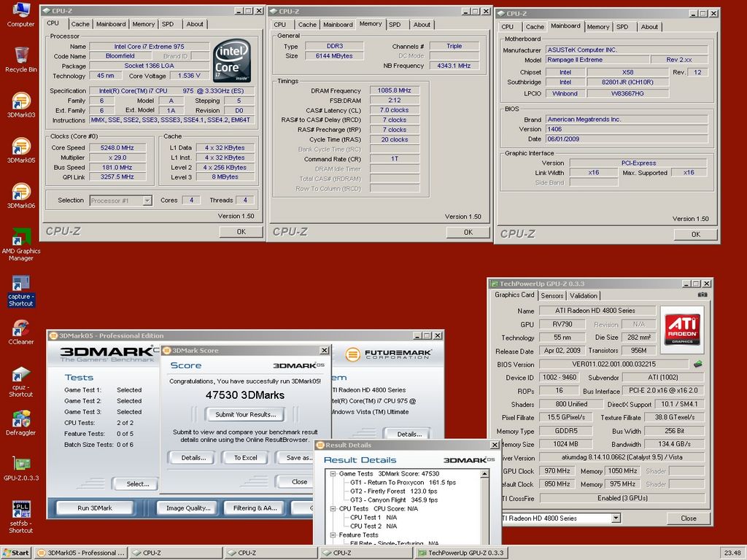Select the Graphics Card tab in GPU-Z
Image resolution: width=747 pixels, height=560 pixels.
point(514,295)
